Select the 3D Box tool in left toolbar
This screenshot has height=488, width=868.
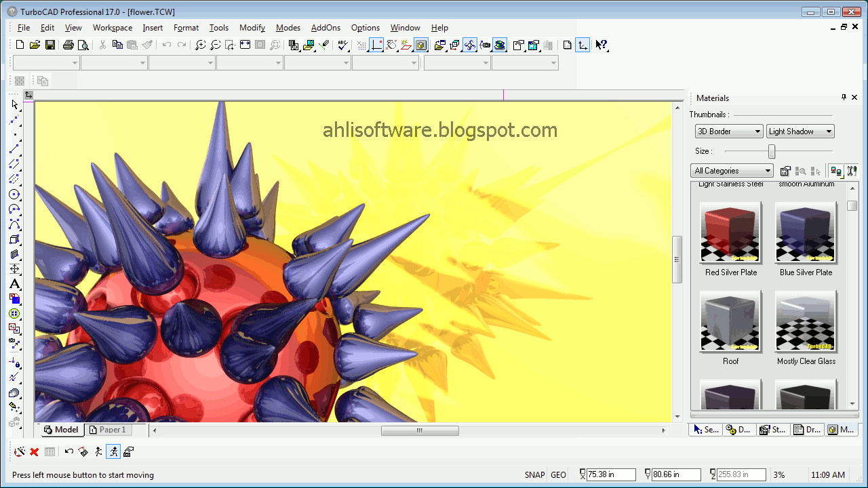coord(15,239)
